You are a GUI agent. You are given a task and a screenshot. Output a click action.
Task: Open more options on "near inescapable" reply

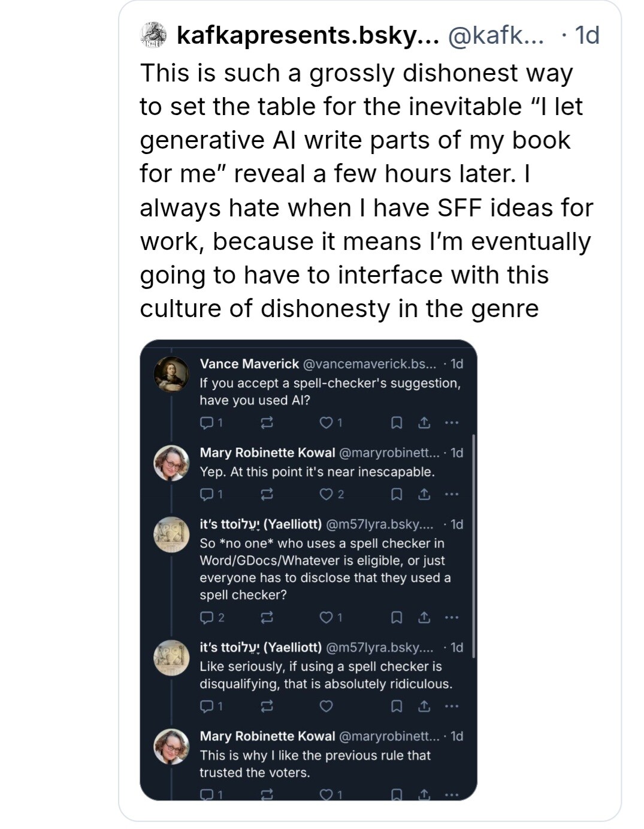pyautogui.click(x=452, y=495)
